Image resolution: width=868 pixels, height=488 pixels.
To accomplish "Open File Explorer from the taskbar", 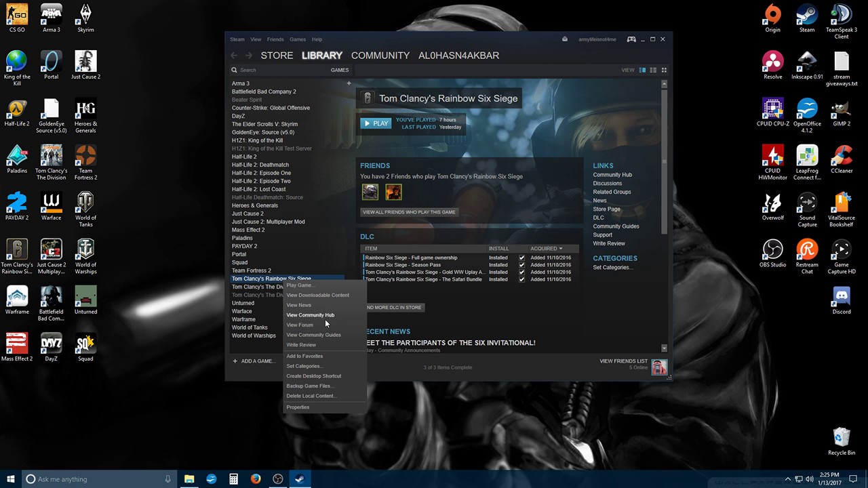I will coord(189,479).
